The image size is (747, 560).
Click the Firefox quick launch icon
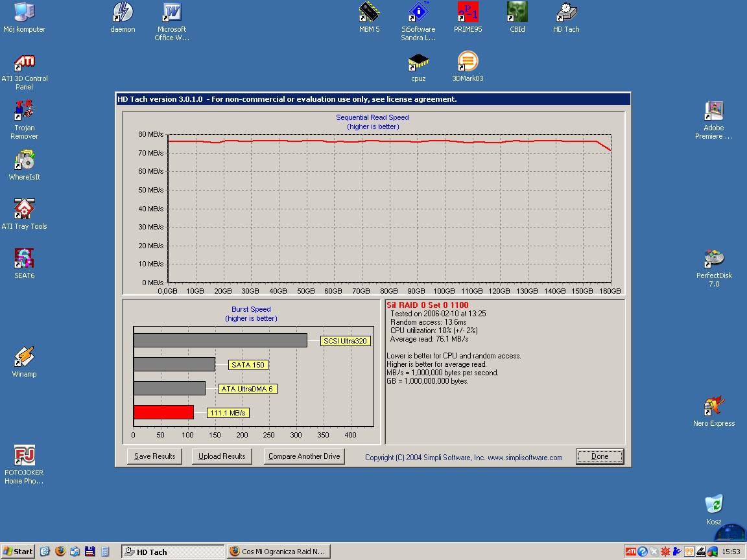pyautogui.click(x=60, y=552)
